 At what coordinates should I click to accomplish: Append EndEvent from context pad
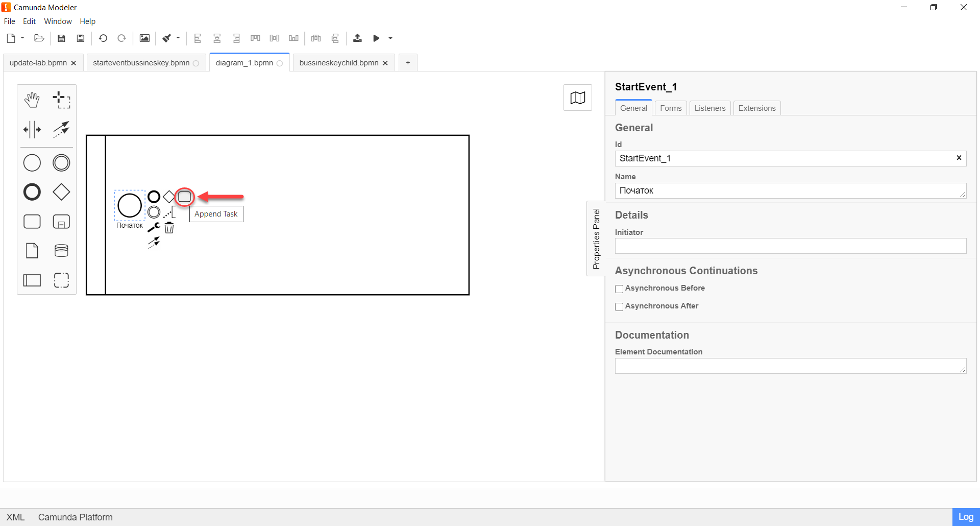(x=154, y=197)
